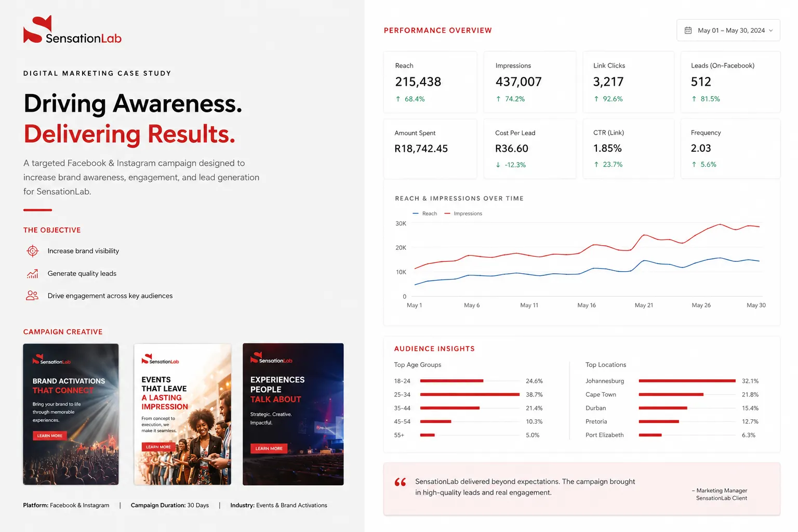
Task: Click Platform: Facebook & Instagram footer text
Action: click(66, 506)
